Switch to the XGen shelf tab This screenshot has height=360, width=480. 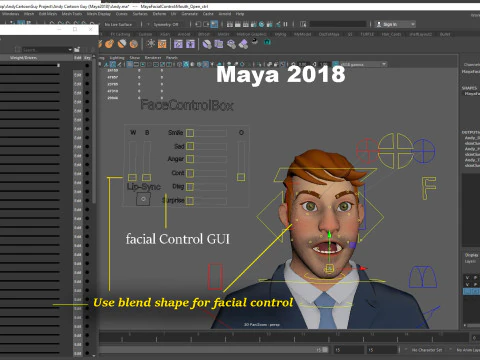(165, 34)
